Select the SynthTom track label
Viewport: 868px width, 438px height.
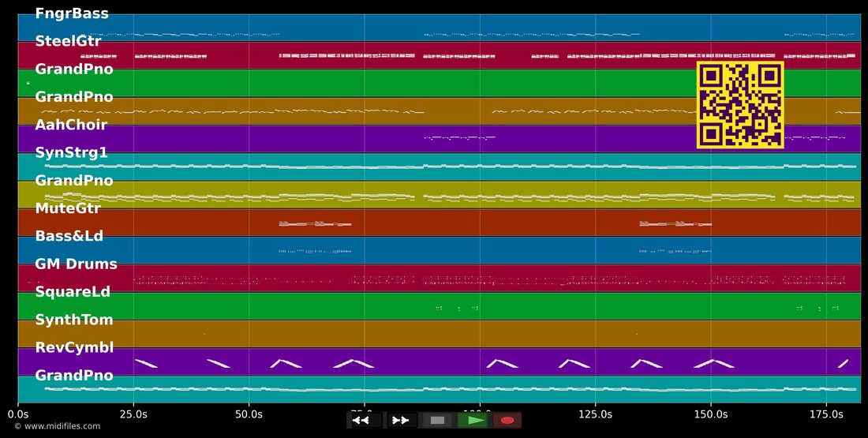pos(74,320)
